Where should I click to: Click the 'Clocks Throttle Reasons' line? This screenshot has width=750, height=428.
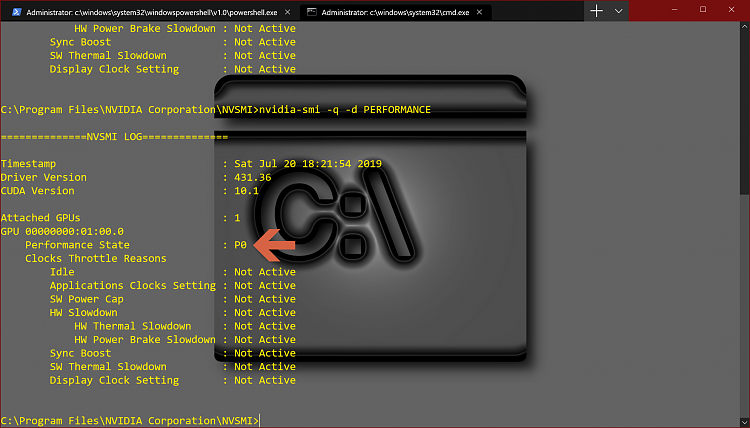point(96,259)
